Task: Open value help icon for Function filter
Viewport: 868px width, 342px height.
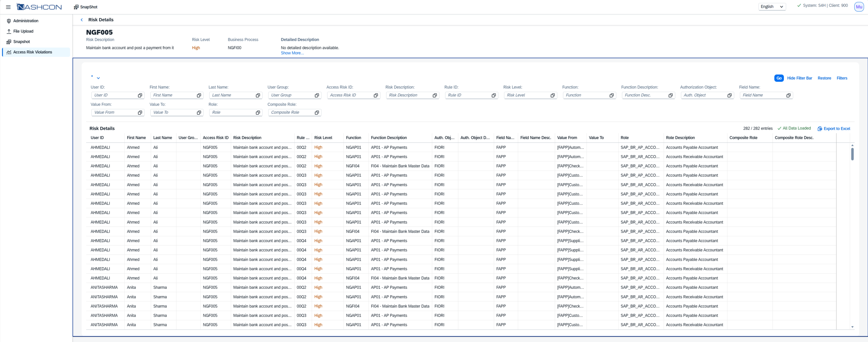Action: (x=611, y=95)
